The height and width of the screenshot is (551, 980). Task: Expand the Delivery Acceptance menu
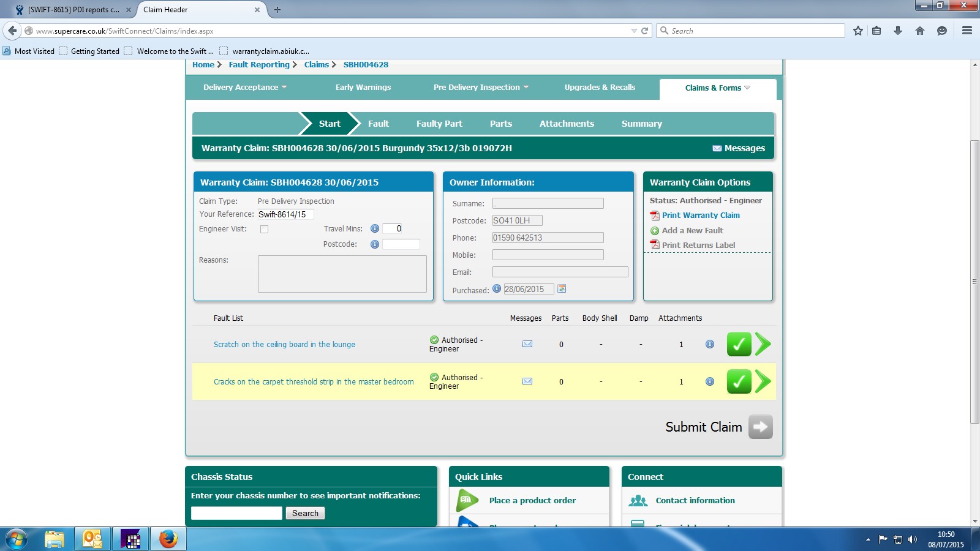[x=245, y=88]
